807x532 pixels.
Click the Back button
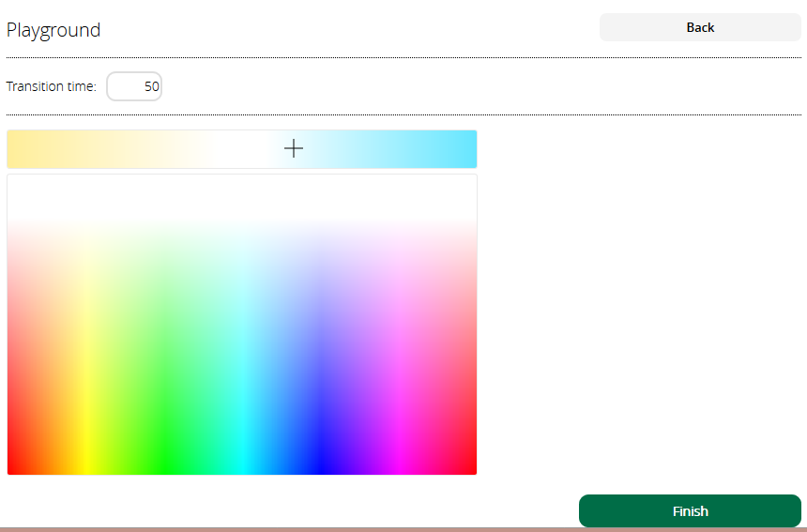[699, 27]
